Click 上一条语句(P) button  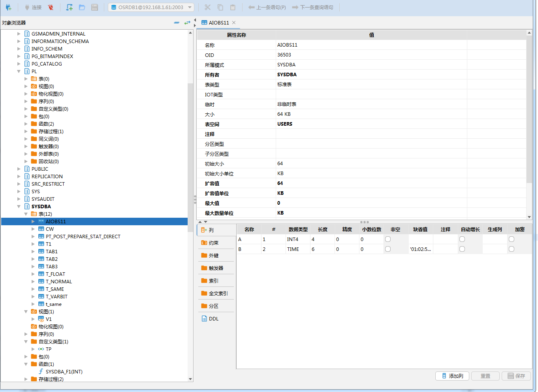267,8
